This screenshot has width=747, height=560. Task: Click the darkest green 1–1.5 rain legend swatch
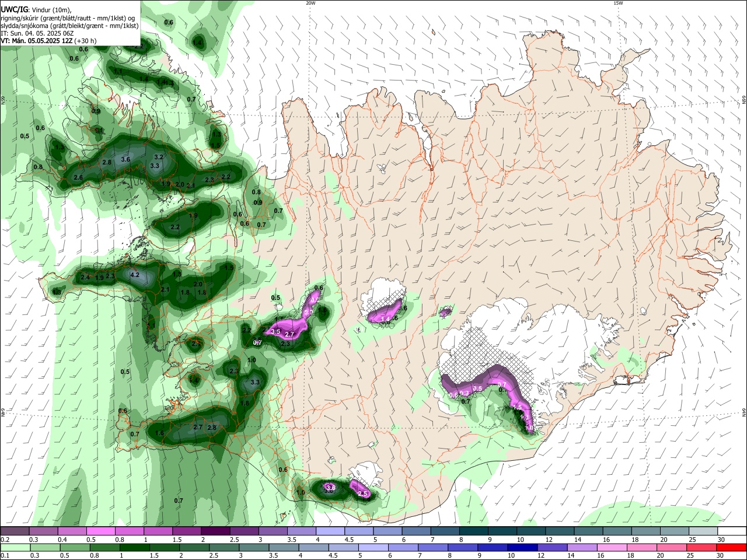[x=134, y=547]
